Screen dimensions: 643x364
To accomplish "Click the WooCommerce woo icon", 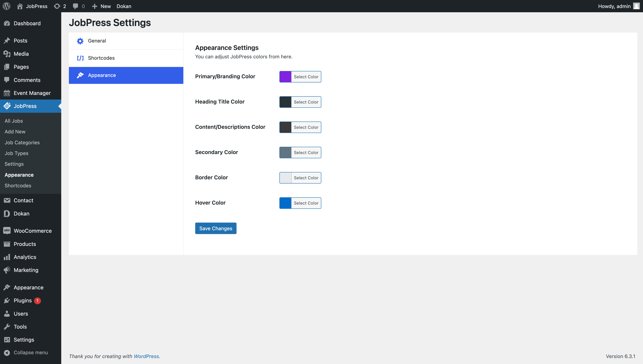I will coord(7,230).
